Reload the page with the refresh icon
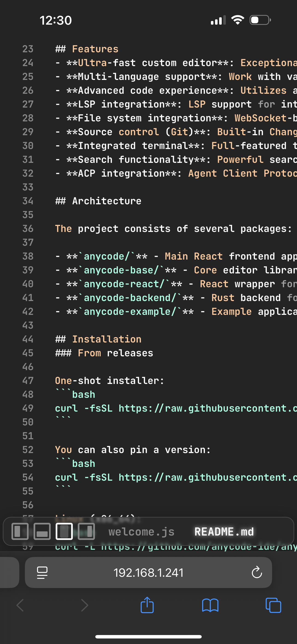 (x=257, y=572)
